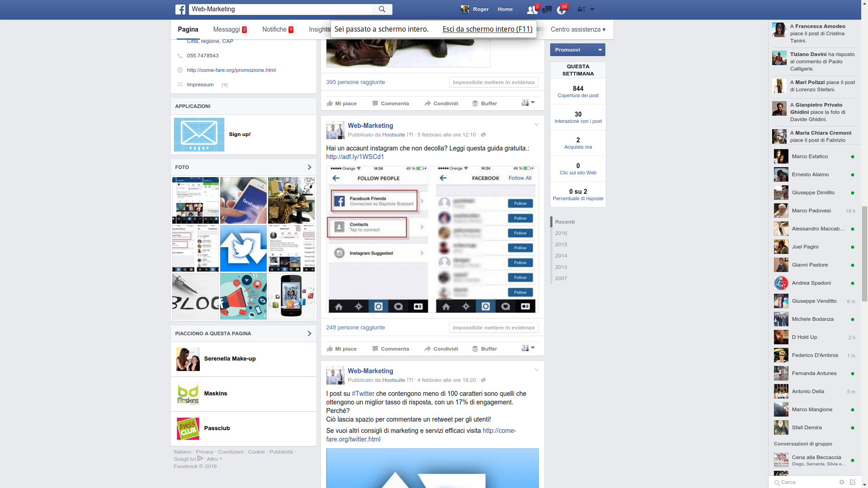Open post-as selector on 395 persone post

(x=528, y=103)
